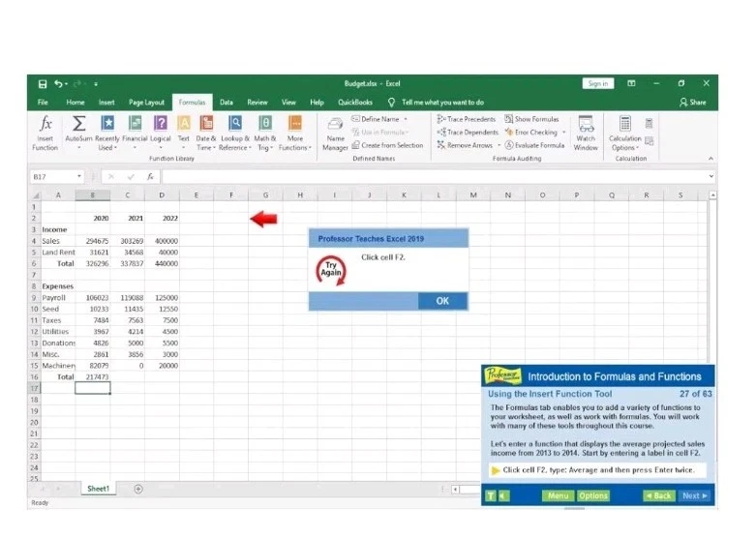This screenshot has height=538, width=756.
Task: Expand the formula bar with the chevron
Action: 711,176
